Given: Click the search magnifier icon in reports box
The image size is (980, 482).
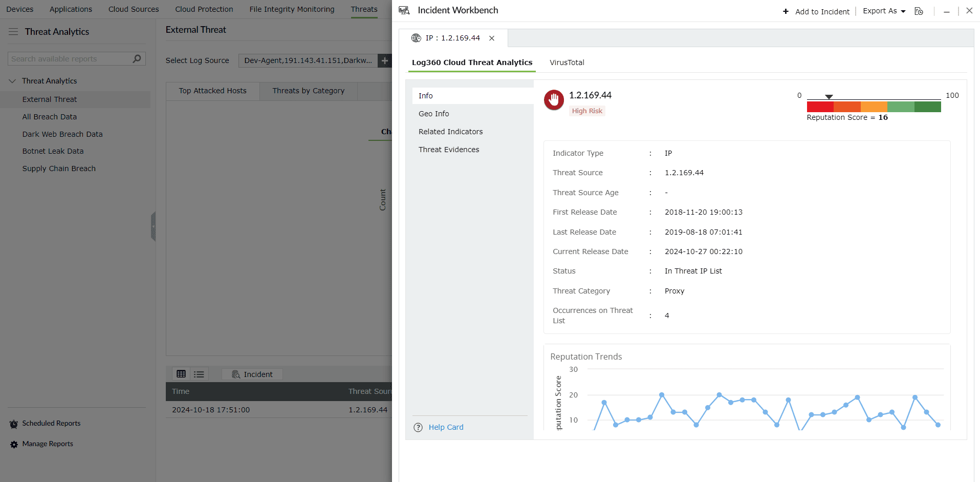Looking at the screenshot, I should click(137, 59).
